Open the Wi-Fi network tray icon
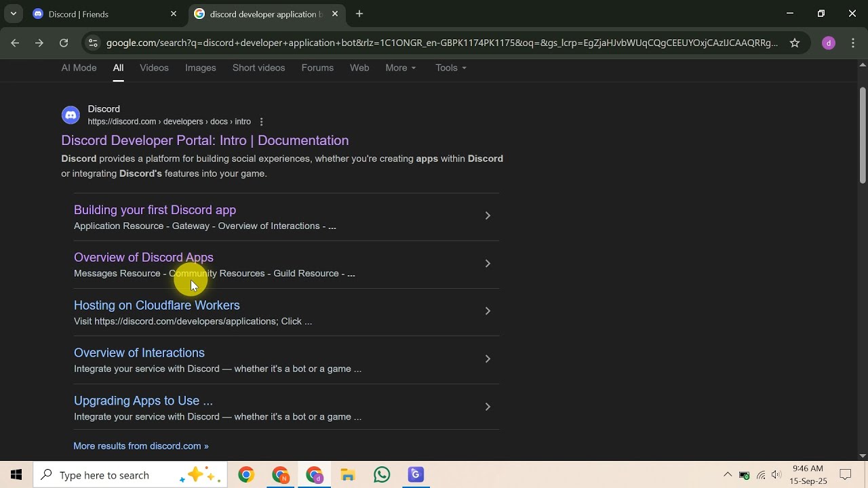The height and width of the screenshot is (488, 868). pos(761,475)
